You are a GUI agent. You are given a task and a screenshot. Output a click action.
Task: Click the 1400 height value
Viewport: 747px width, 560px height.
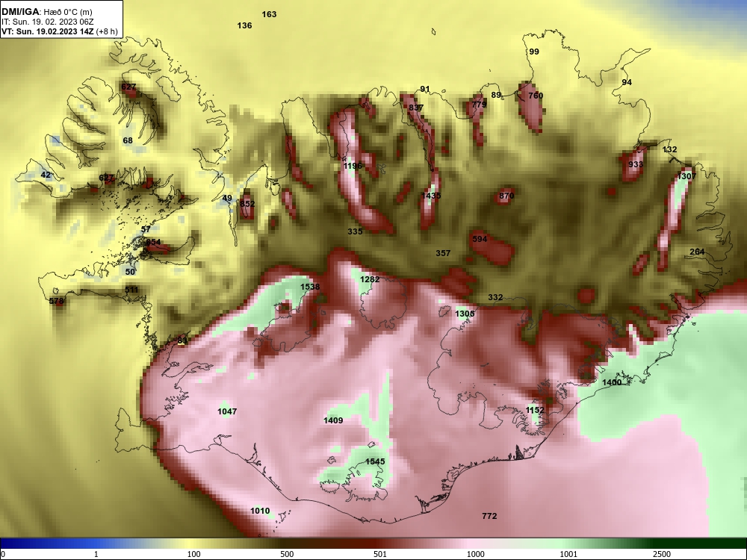(x=612, y=382)
